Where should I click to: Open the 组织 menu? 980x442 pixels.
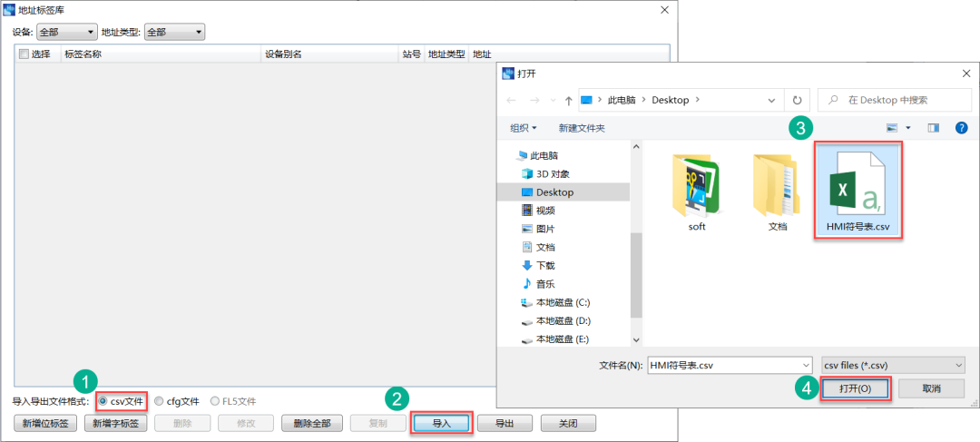pos(524,128)
